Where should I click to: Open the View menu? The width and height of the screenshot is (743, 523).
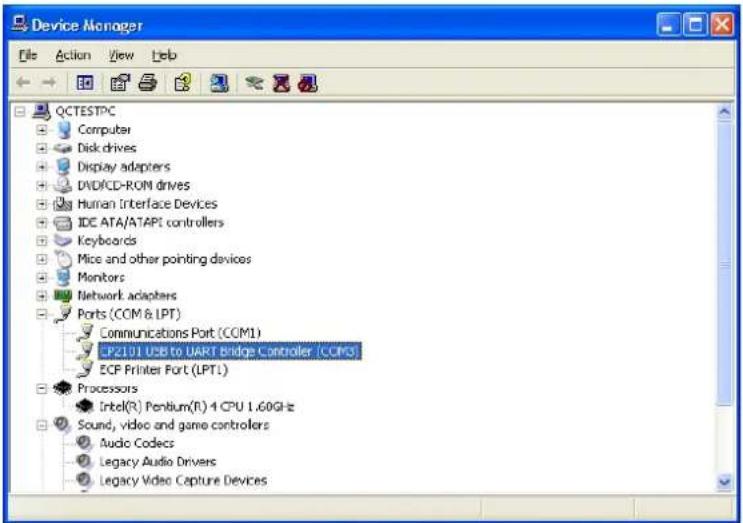click(121, 56)
